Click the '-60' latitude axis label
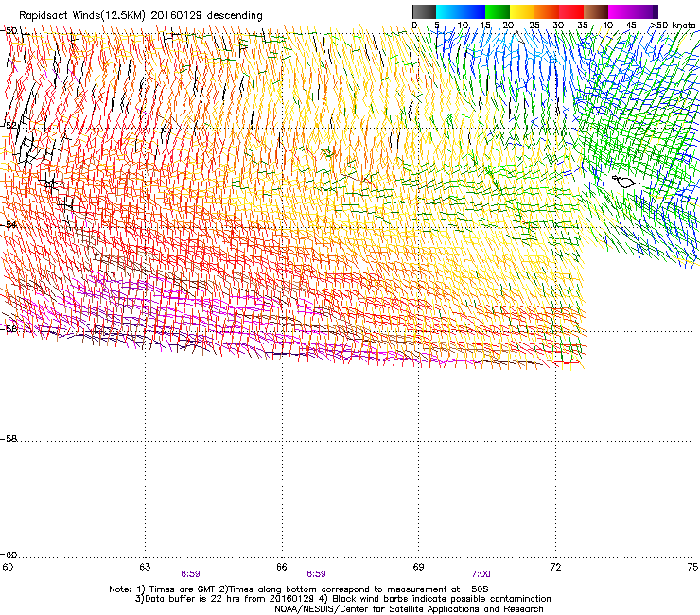This screenshot has height=615, width=700. [x=9, y=555]
